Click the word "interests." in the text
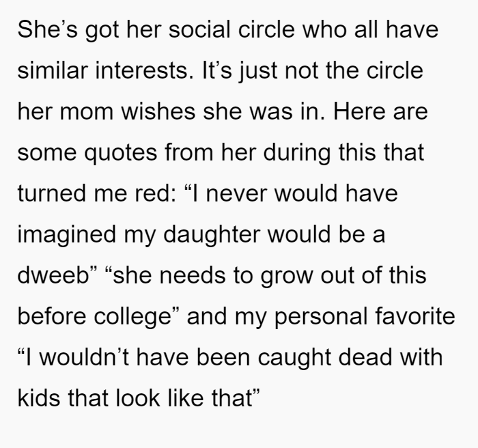Viewport: 478px width, 448px height. point(145,70)
